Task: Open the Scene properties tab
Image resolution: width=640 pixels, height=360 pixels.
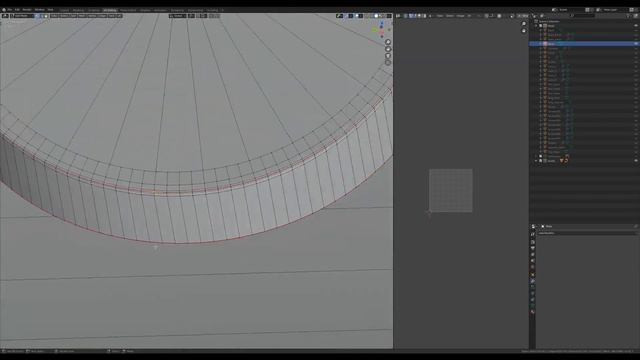Action: pos(533,260)
